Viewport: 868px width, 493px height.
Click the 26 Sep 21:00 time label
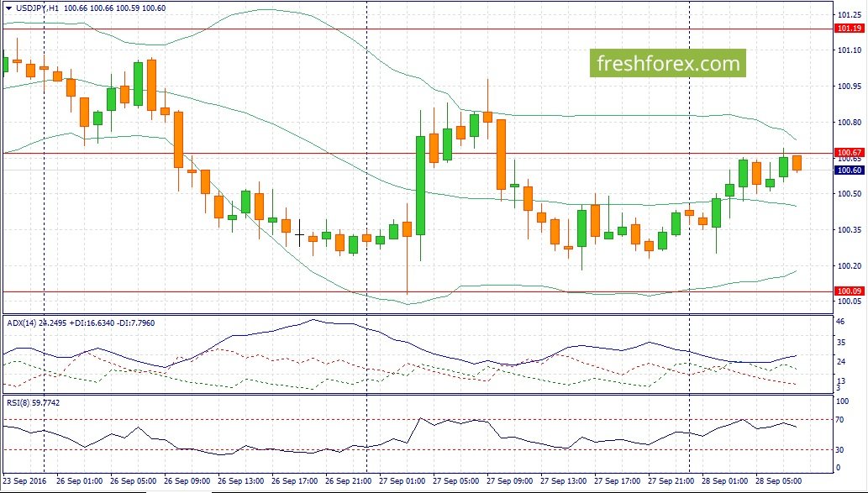coord(349,481)
